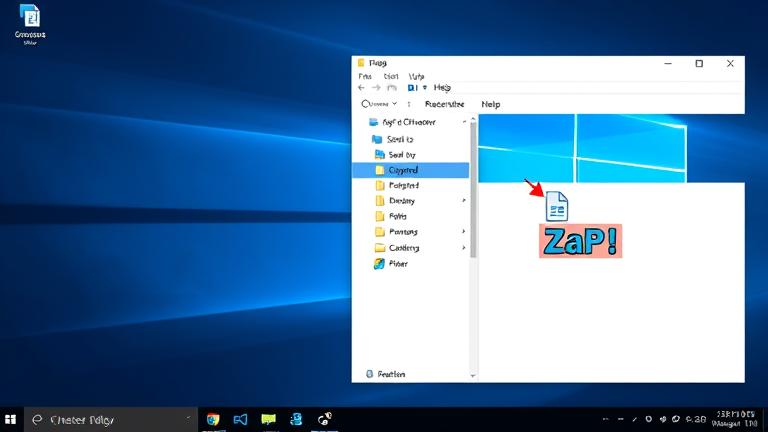Select the yellow folder between the two arrowed folders
Viewport: 768px width, 432px height.
click(x=391, y=216)
